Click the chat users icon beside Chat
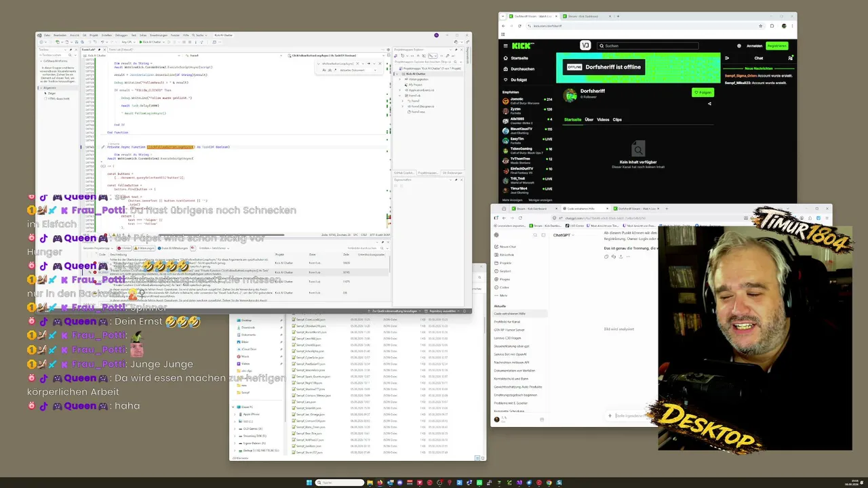 pos(790,58)
